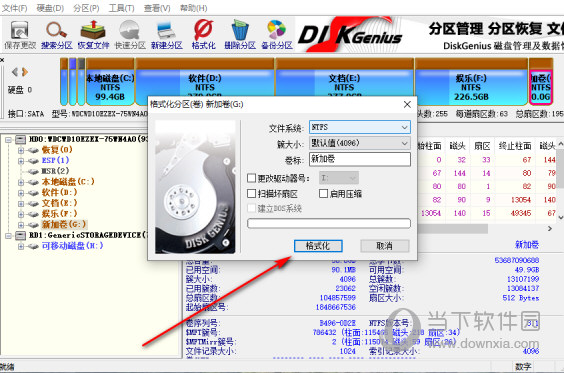
Task: Click the Backup Partition (备份分区) icon
Action: pos(277,35)
